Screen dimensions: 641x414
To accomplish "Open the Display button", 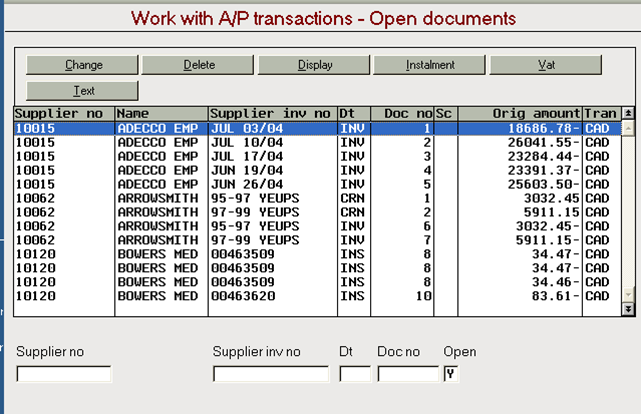I will pos(314,65).
